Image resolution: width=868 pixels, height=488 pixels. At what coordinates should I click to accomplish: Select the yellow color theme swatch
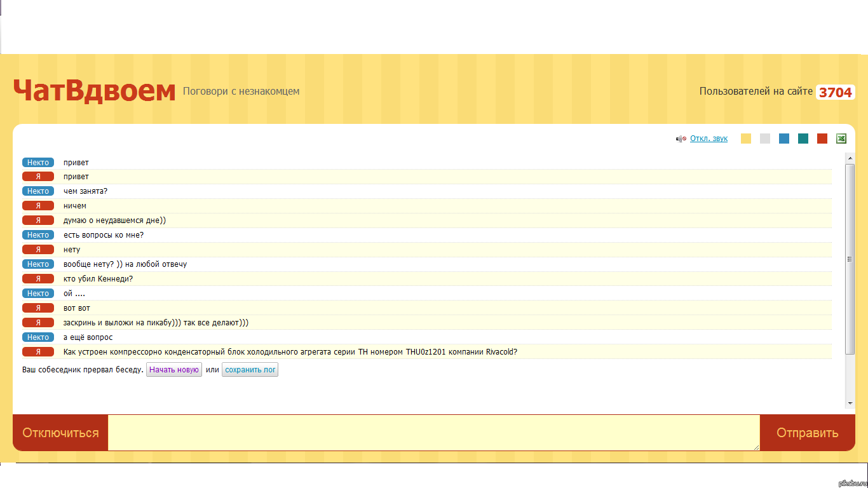pyautogui.click(x=746, y=139)
